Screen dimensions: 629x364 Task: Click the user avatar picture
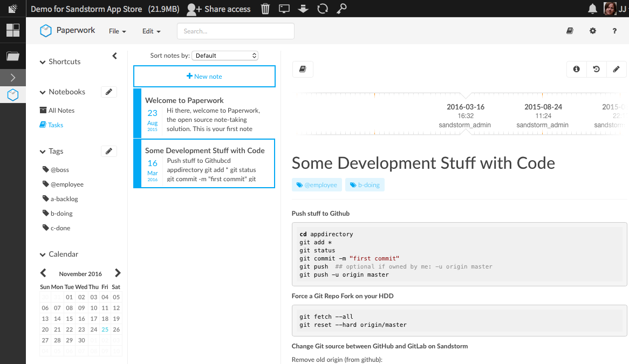coord(610,9)
